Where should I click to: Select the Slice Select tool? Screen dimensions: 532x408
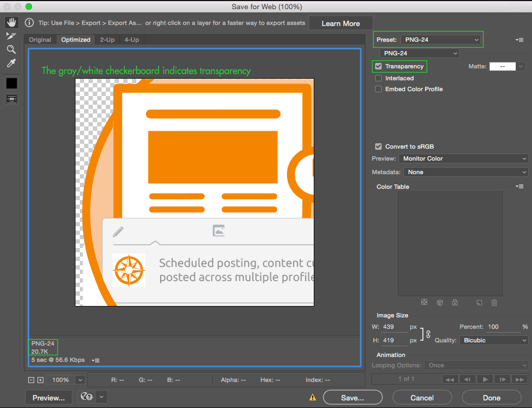[x=11, y=36]
